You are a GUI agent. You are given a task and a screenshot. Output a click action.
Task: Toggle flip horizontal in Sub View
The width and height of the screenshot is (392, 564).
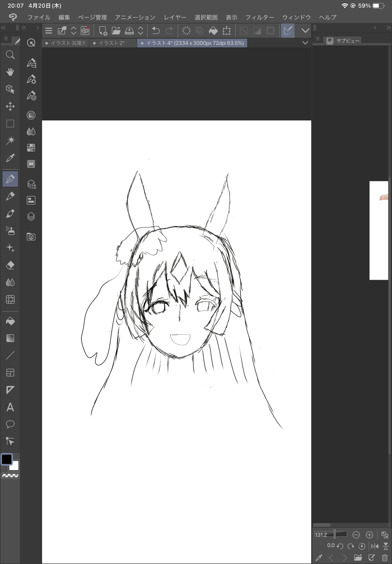(375, 546)
